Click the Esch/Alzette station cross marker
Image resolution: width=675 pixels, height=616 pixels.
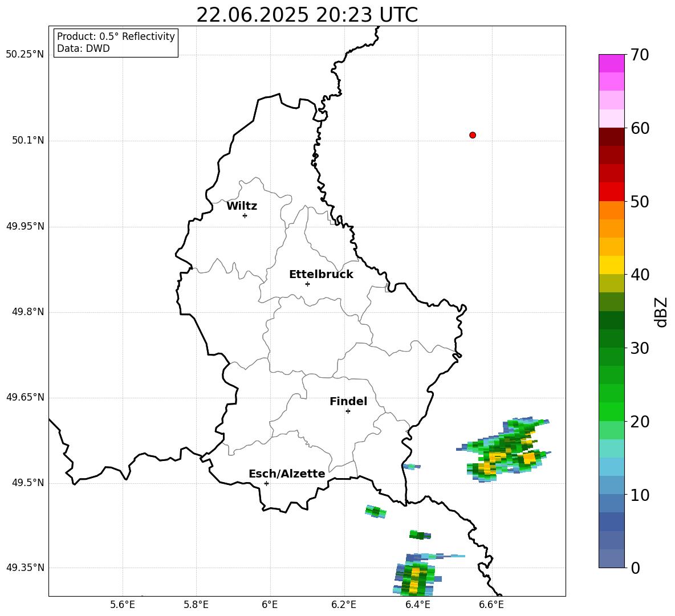click(266, 483)
